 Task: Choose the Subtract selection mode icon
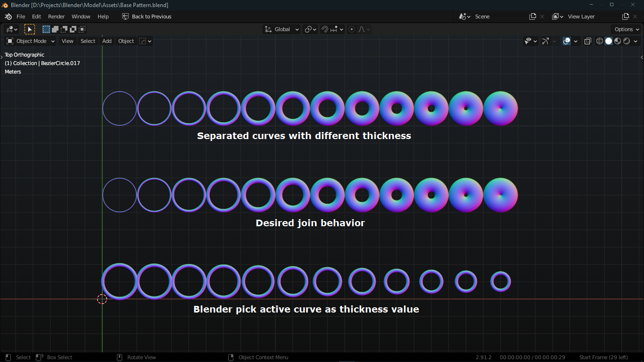pyautogui.click(x=64, y=29)
